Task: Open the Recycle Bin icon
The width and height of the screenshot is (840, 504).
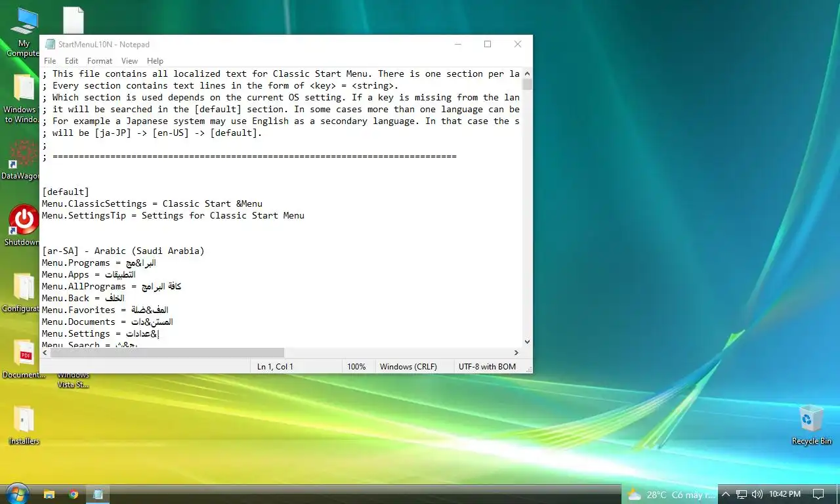Action: 812,425
